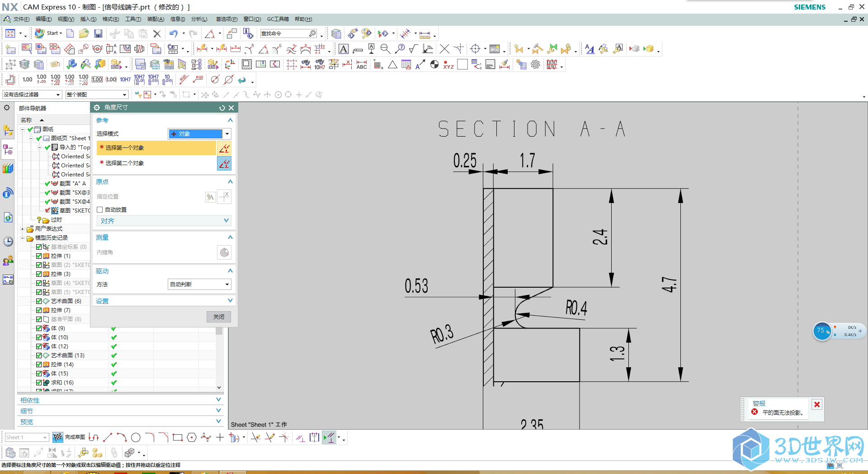This screenshot has height=474, width=868.
Task: Select the second object row 选择第二个对象
Action: click(x=156, y=163)
